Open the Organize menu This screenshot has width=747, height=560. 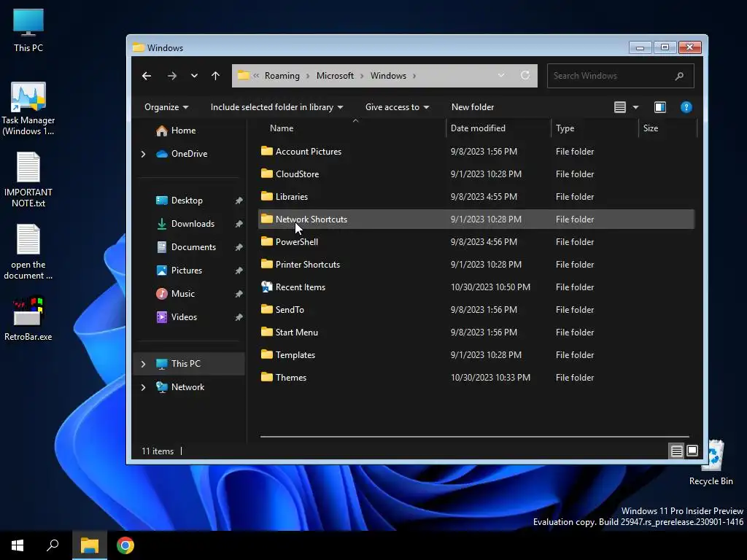166,107
